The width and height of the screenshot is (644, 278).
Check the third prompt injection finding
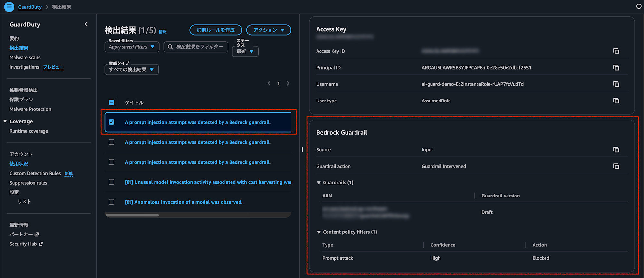point(111,162)
